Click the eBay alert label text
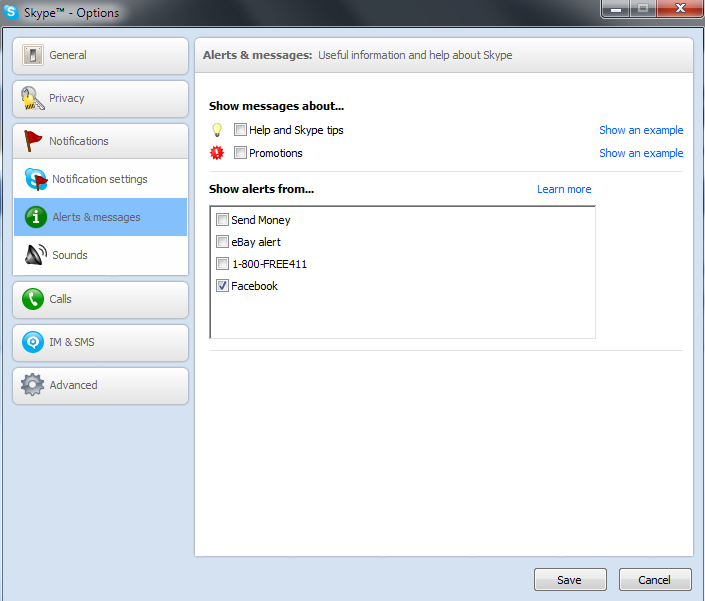705x601 pixels. [256, 242]
